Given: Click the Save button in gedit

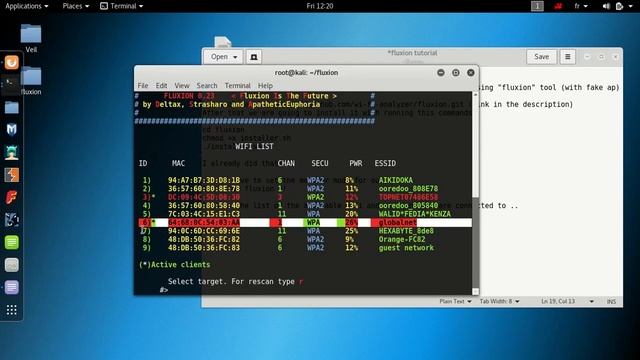Looking at the screenshot, I should [x=541, y=57].
